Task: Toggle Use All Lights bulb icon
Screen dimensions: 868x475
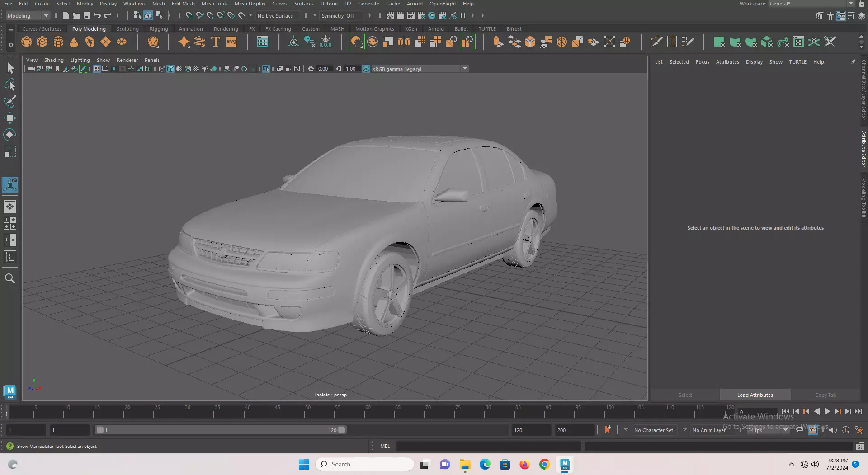Action: click(x=205, y=69)
